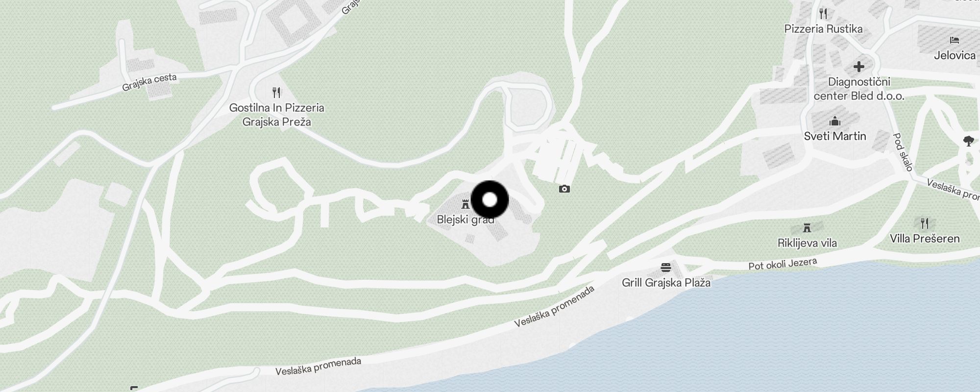Click the Riklijeva vila label
Viewport: 980px width, 392px height.
coord(807,243)
